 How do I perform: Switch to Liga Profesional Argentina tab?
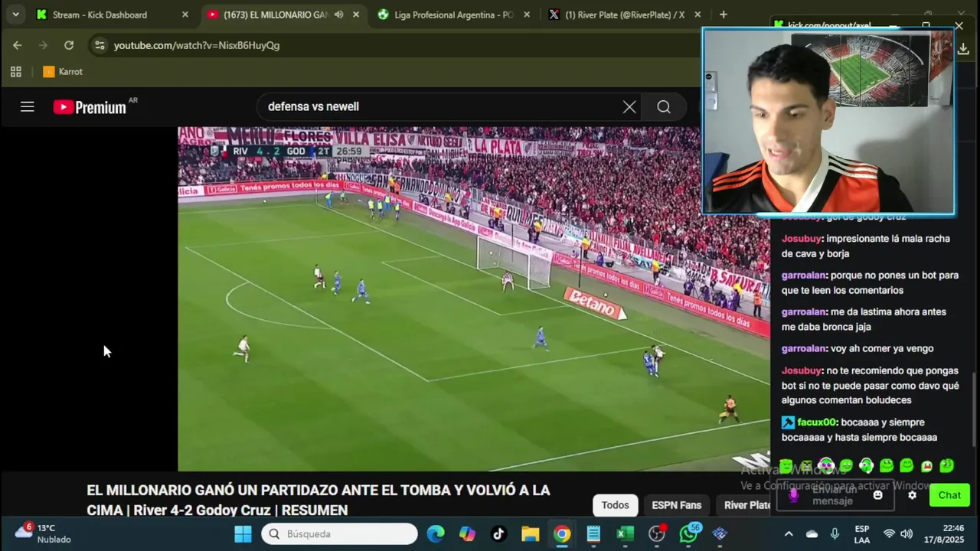[454, 15]
